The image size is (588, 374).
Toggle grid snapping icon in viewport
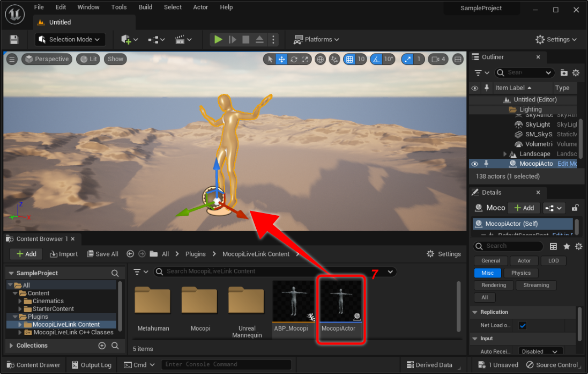[349, 60]
